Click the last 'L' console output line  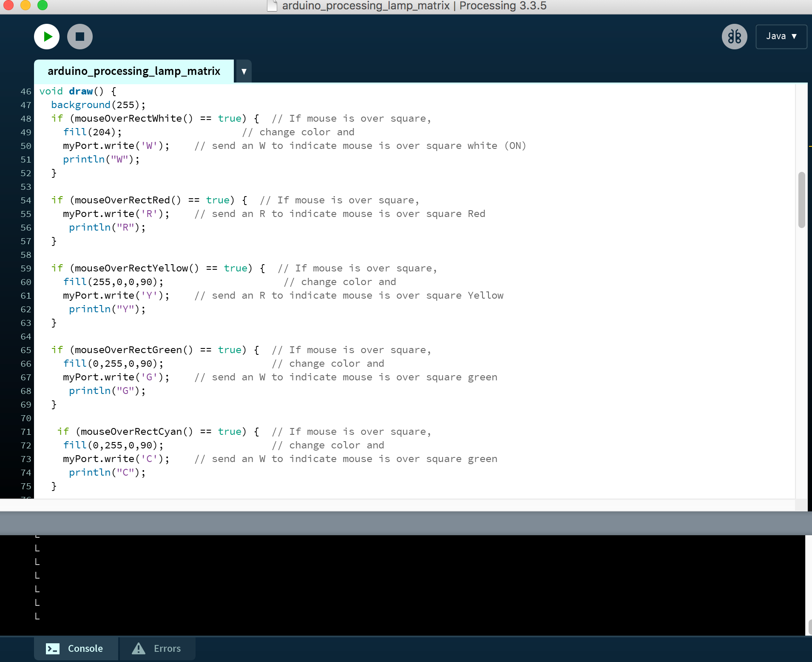pyautogui.click(x=37, y=616)
